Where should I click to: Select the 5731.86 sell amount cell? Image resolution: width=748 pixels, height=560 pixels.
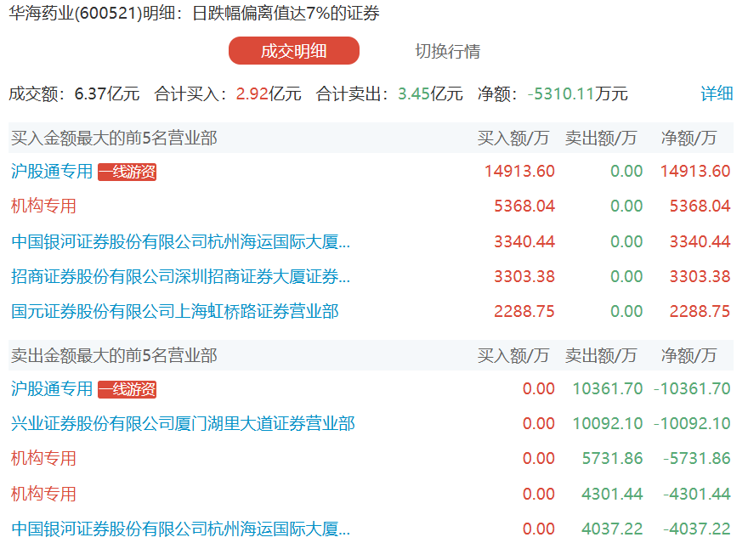[x=612, y=458]
